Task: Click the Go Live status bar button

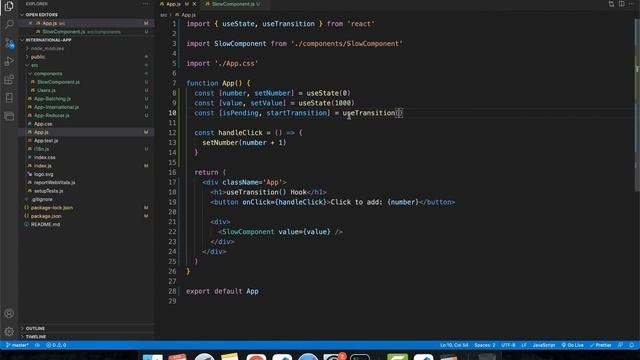Action: click(572, 345)
